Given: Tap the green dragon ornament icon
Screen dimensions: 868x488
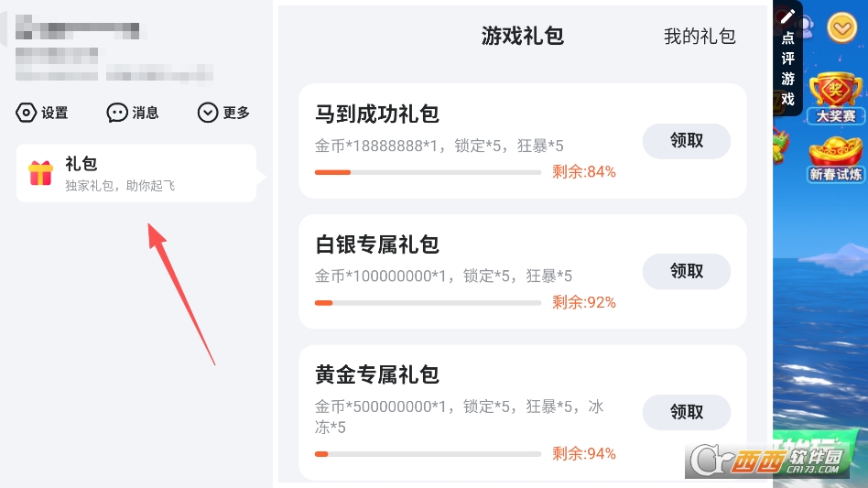Looking at the screenshot, I should (780, 145).
